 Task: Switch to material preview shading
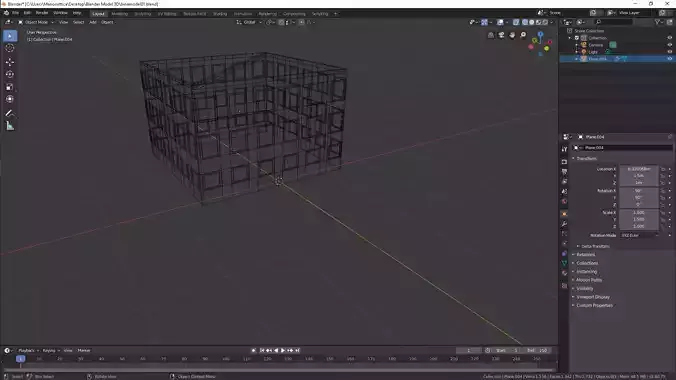click(x=538, y=22)
